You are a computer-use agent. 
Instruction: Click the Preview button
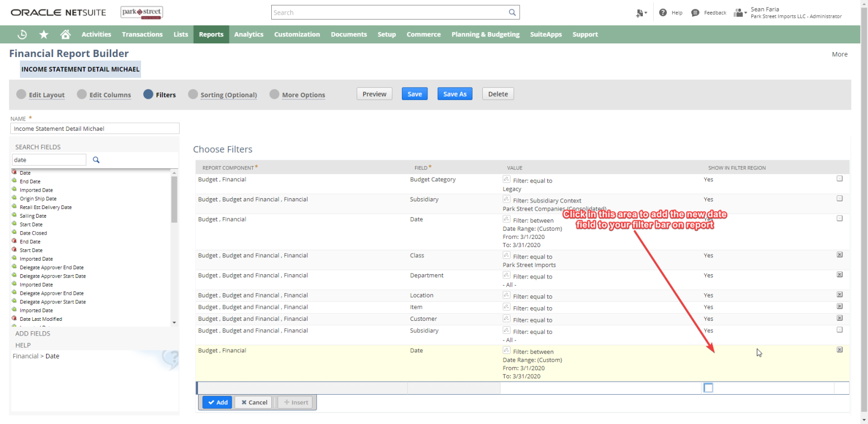(x=374, y=94)
